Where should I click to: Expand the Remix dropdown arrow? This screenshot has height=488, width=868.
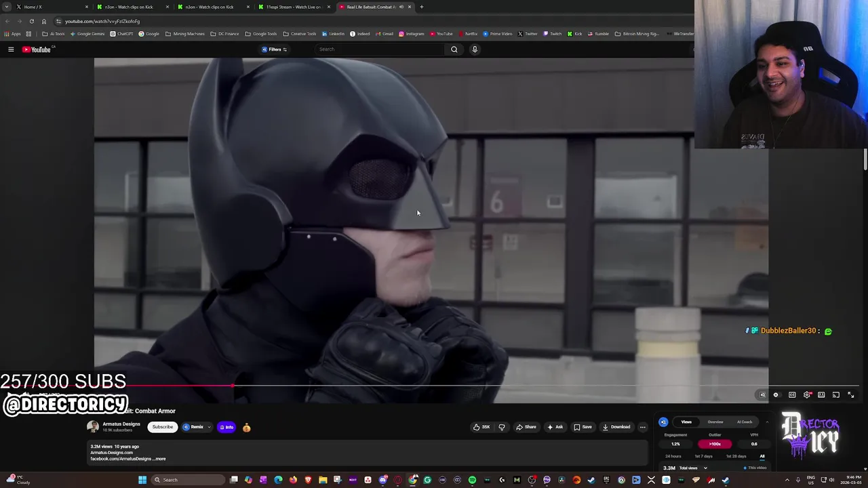[209, 427]
